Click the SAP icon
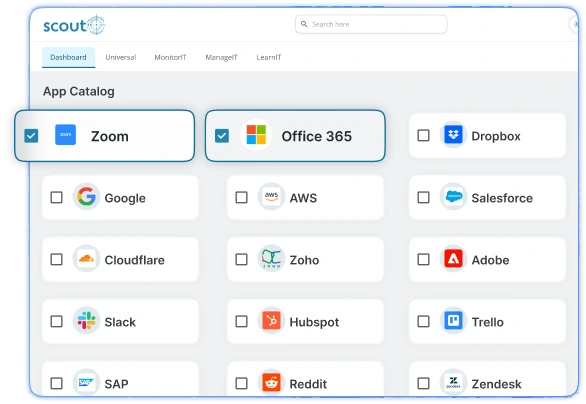586x404 pixels. [x=86, y=383]
